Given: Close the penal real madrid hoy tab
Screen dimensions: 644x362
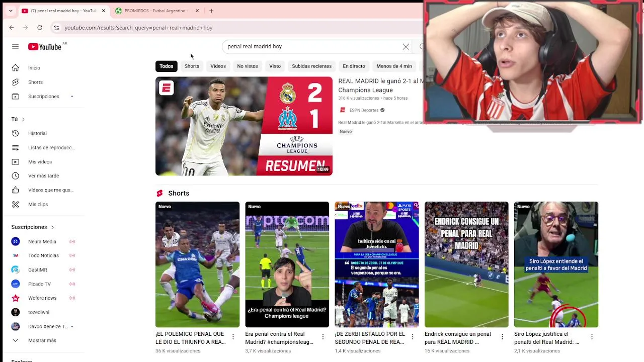Looking at the screenshot, I should (x=104, y=11).
